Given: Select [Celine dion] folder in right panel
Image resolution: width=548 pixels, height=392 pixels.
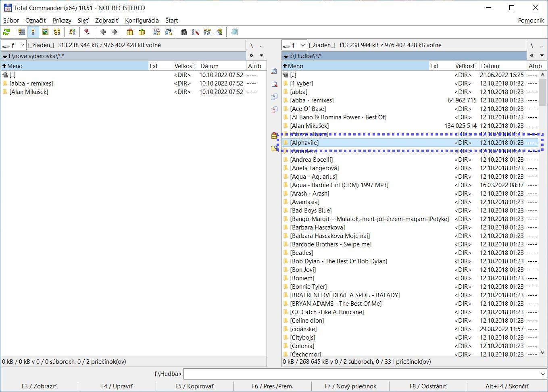Looking at the screenshot, I should pyautogui.click(x=410, y=320).
